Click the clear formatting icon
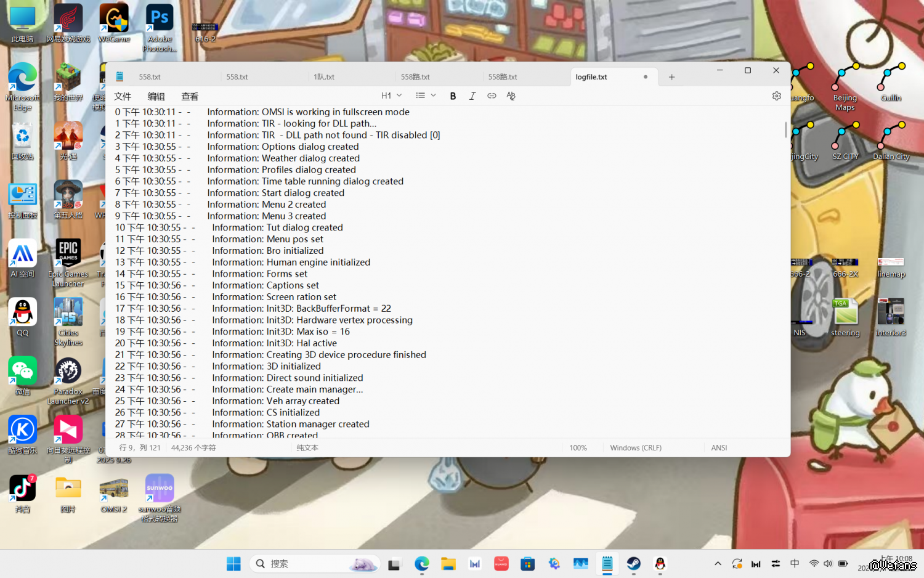 [511, 96]
